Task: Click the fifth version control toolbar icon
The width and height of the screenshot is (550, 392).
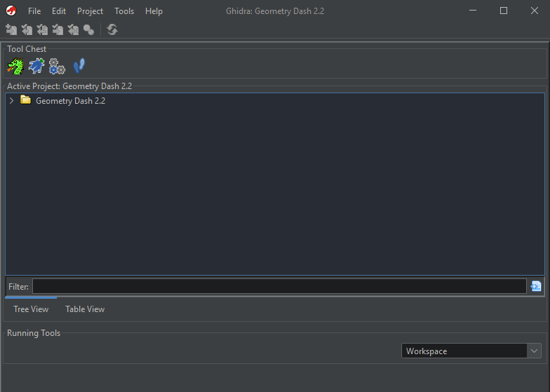Action: tap(73, 29)
